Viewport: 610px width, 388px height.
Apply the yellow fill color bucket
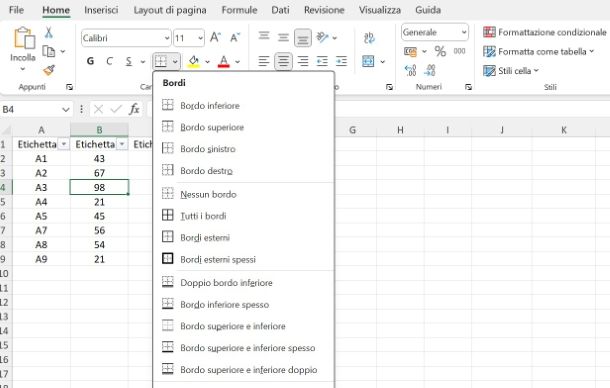[193, 61]
